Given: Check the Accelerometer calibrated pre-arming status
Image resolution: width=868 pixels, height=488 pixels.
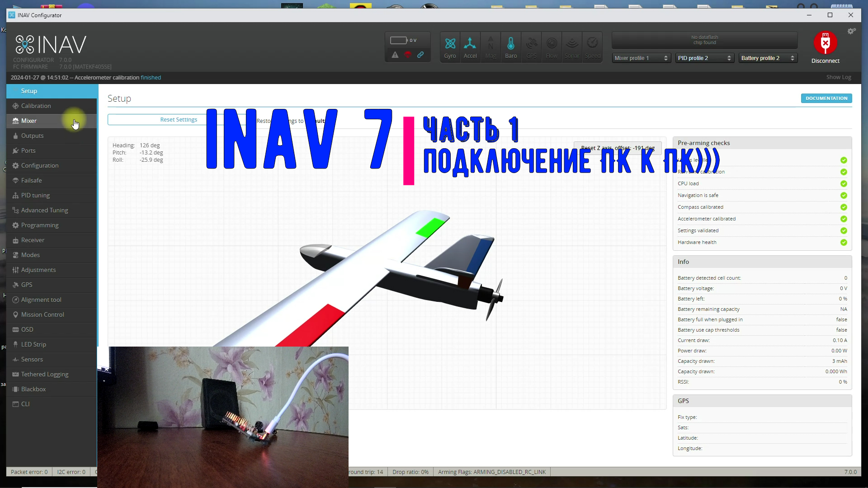Looking at the screenshot, I should tap(844, 219).
